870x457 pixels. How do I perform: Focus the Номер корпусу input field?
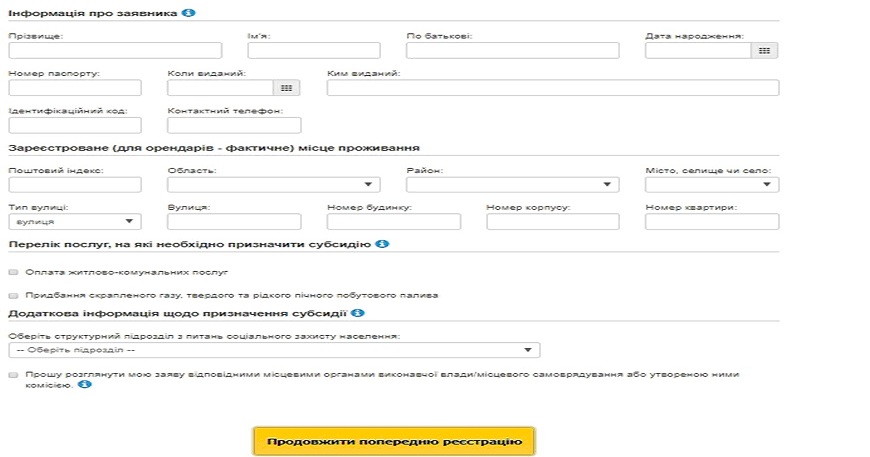pos(553,221)
